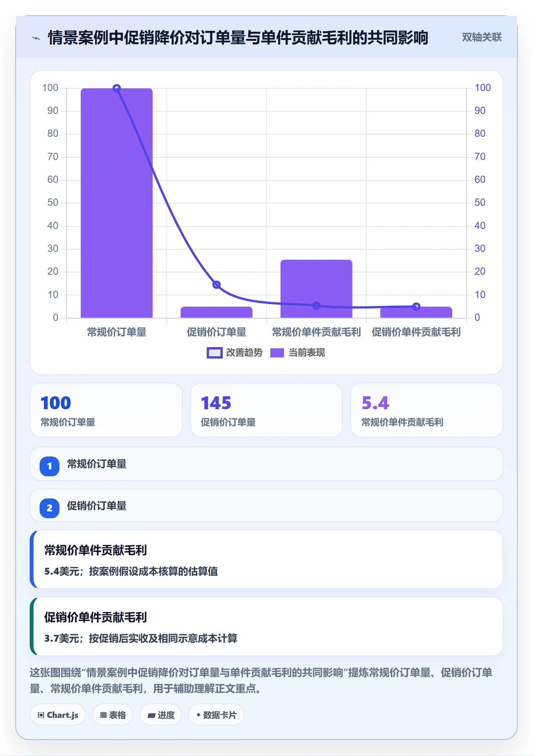Viewport: 533px width, 756px height.
Task: Click the icon inside Chart.js tag
Action: click(41, 715)
